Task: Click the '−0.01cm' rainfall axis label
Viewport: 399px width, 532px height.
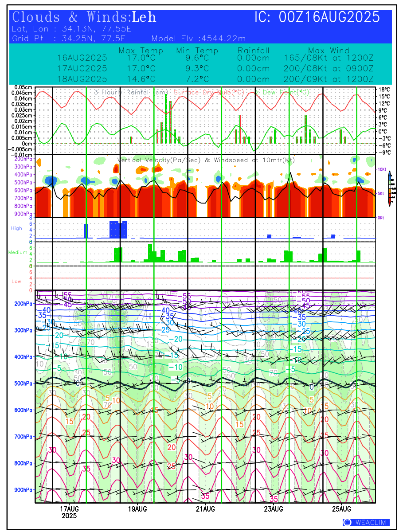Action: (21, 155)
